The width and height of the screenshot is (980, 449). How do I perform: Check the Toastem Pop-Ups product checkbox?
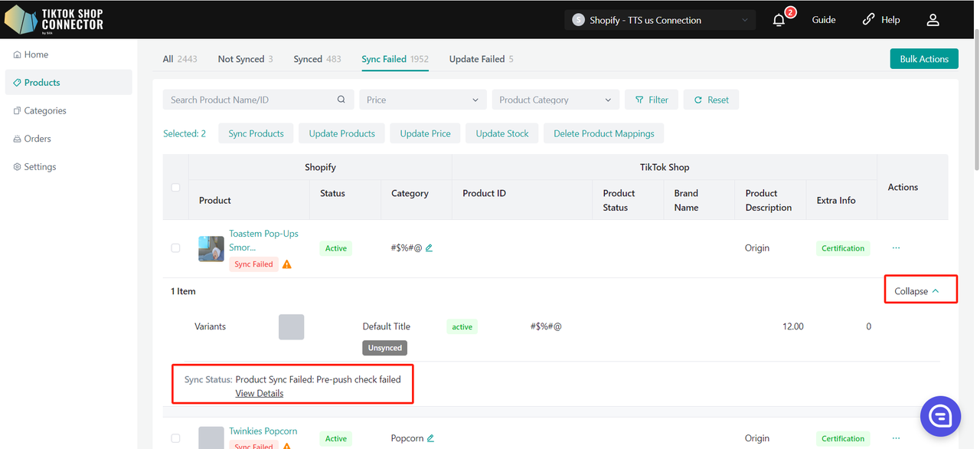tap(175, 248)
